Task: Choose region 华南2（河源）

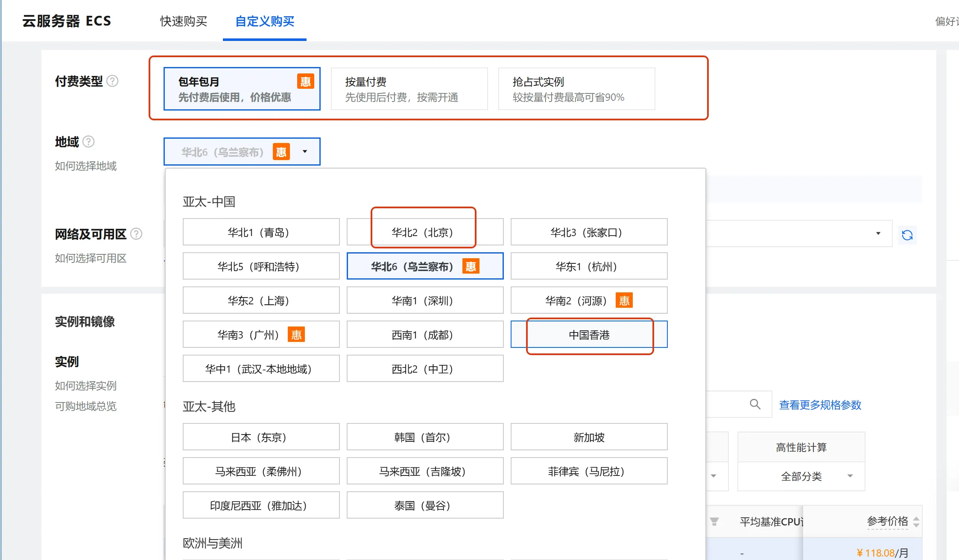Action: pyautogui.click(x=589, y=300)
